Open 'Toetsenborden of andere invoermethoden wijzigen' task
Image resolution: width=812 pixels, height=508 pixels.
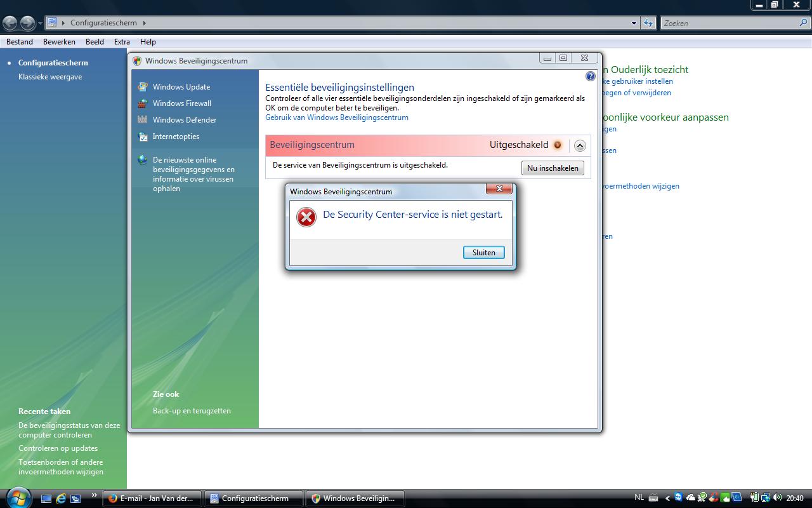pyautogui.click(x=61, y=467)
